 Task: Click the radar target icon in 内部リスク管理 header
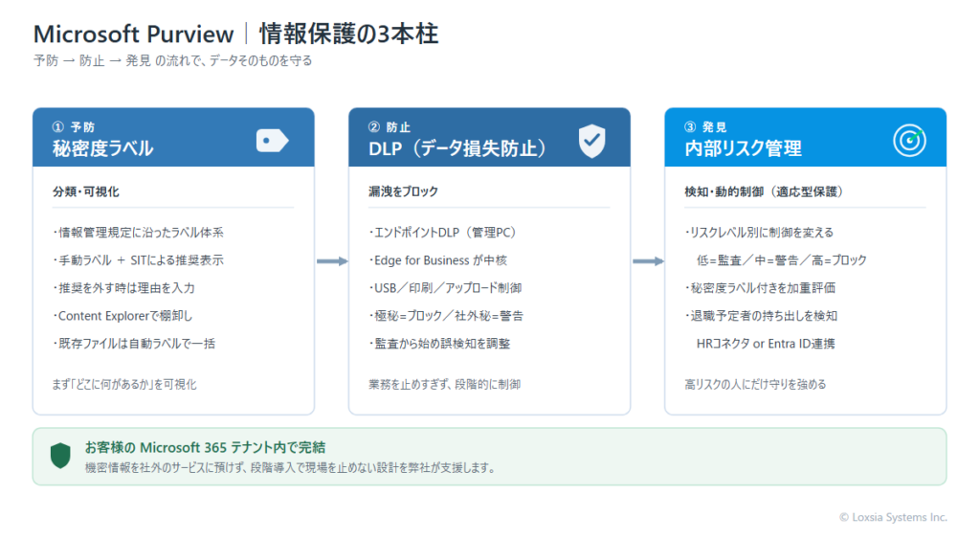pyautogui.click(x=909, y=141)
